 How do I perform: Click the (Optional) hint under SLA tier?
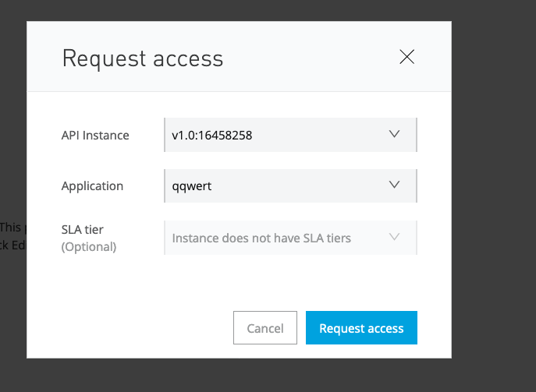click(x=89, y=247)
